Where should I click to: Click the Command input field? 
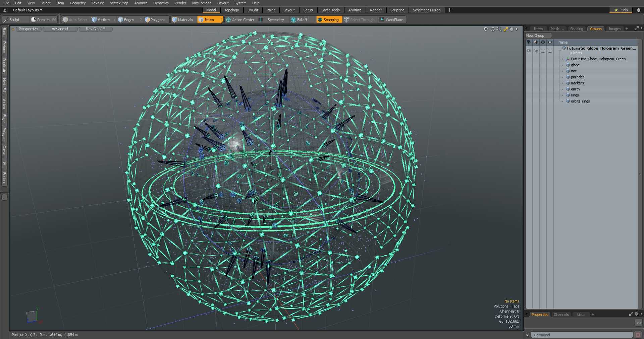(582, 335)
